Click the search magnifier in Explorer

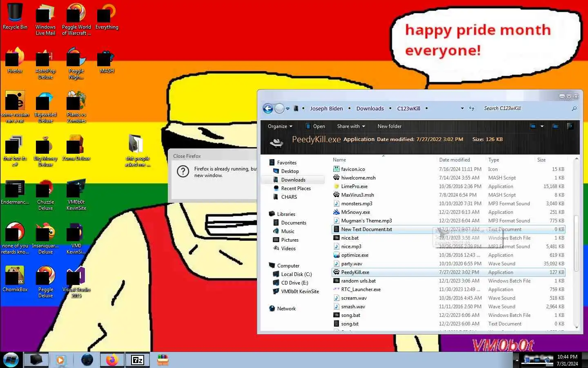pos(574,108)
